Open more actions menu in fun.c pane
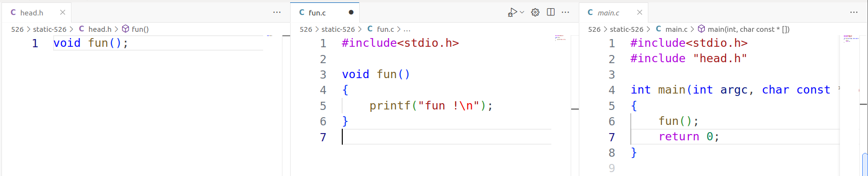The image size is (868, 176). click(x=565, y=13)
